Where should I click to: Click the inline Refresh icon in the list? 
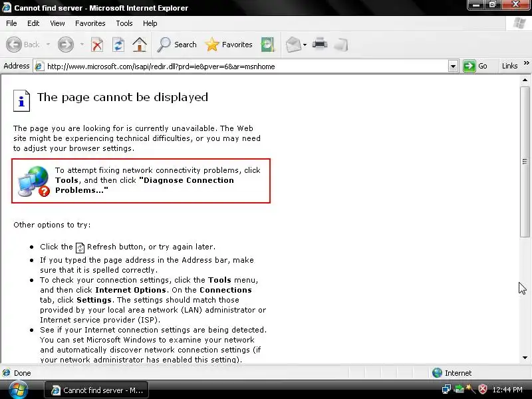click(x=80, y=247)
